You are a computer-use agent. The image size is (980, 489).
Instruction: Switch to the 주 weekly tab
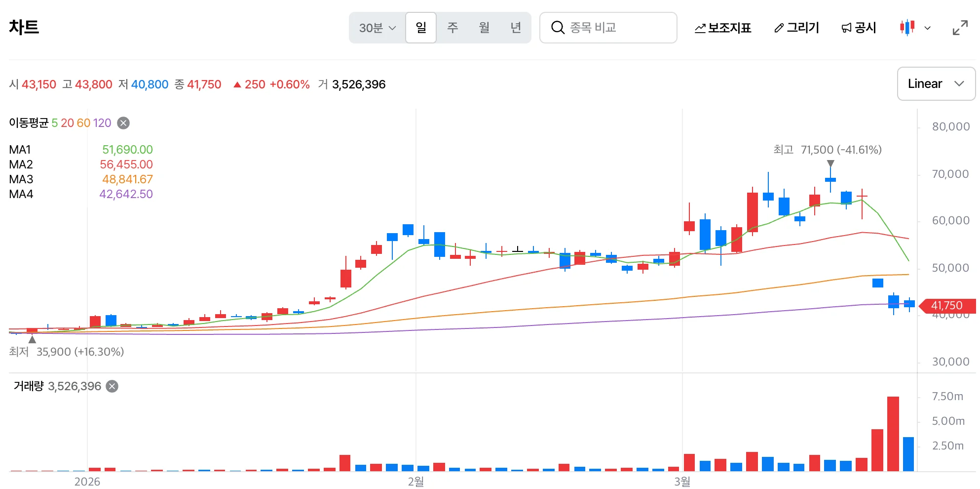click(x=452, y=28)
